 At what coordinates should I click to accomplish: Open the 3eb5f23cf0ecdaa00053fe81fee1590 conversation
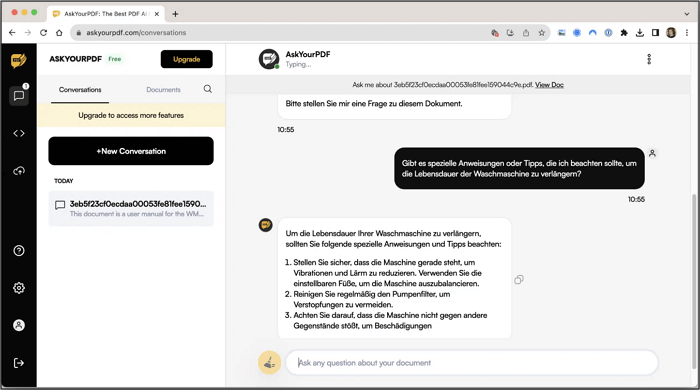(x=131, y=209)
